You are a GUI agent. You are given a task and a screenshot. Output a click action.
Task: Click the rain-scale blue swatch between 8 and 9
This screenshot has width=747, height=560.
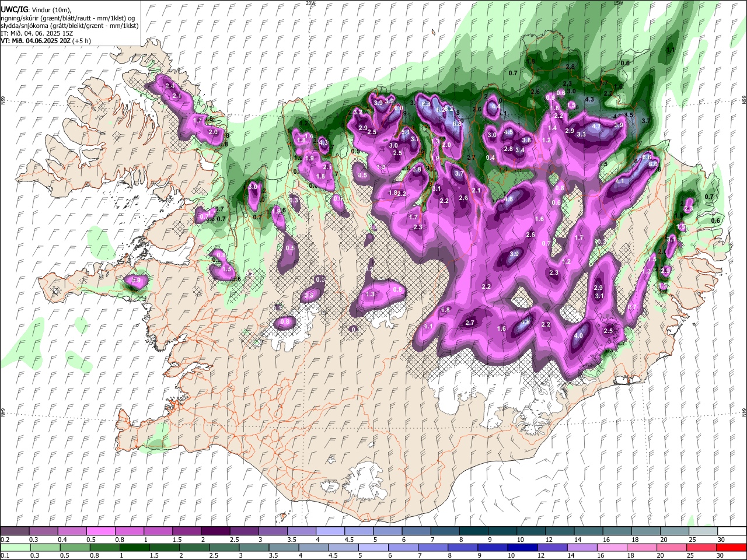463,547
